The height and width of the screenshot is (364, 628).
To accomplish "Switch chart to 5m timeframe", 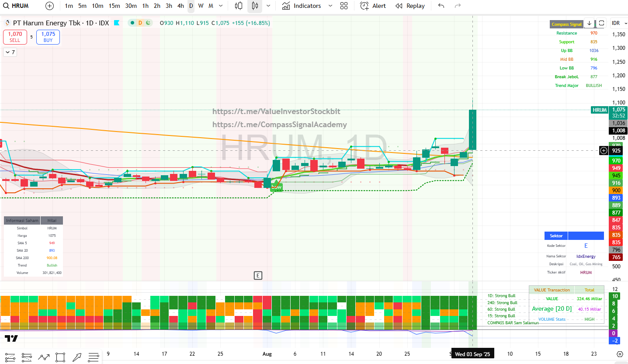I will pos(82,6).
